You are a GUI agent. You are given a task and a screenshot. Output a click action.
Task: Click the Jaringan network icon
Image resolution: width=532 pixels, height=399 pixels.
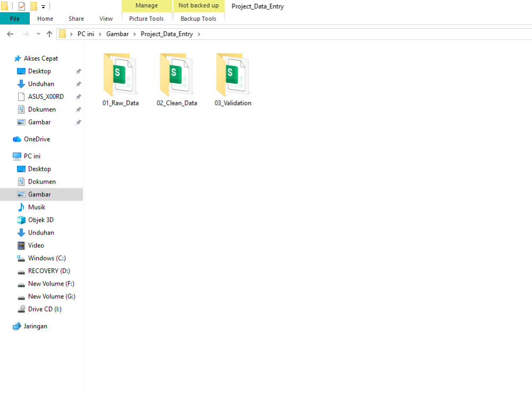pyautogui.click(x=17, y=326)
